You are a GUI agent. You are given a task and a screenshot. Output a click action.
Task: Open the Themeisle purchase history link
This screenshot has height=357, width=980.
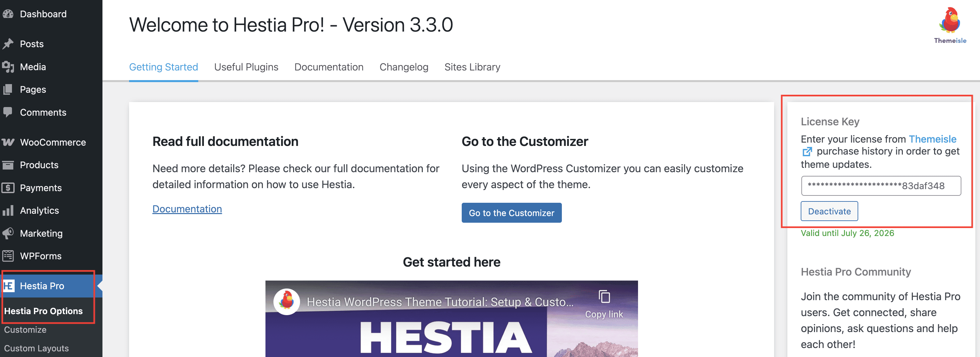click(x=932, y=139)
